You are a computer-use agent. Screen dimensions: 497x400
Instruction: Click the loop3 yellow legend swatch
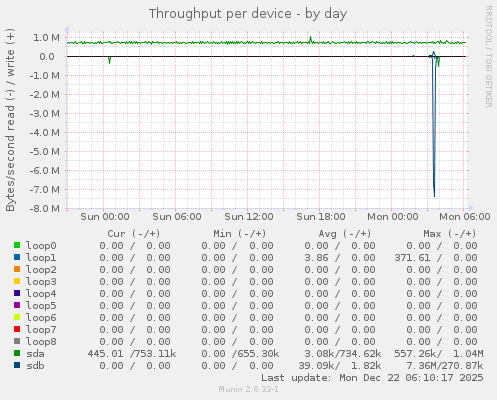pos(17,281)
